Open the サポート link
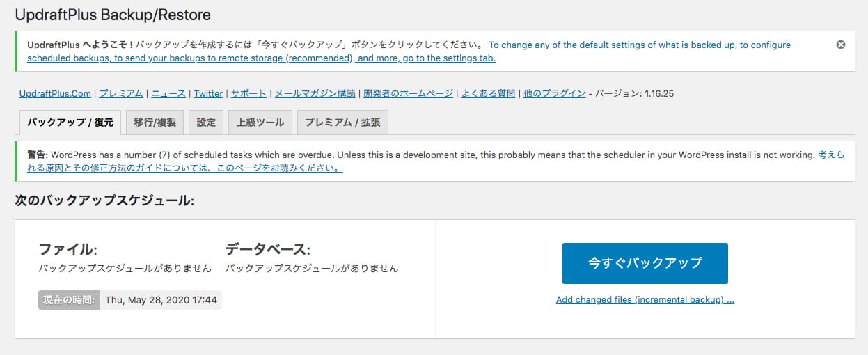Viewport: 868px width, 355px height. pyautogui.click(x=248, y=93)
